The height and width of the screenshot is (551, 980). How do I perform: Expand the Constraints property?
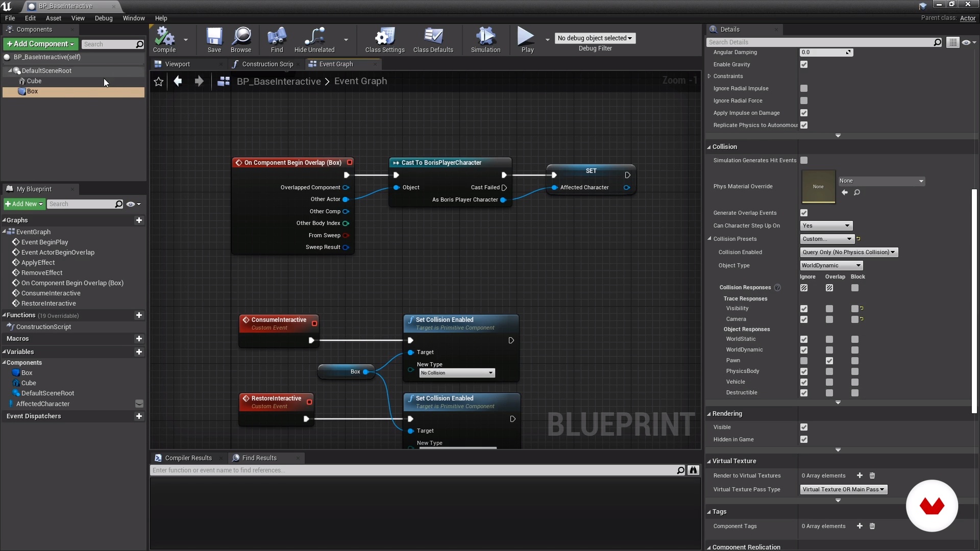tap(709, 77)
